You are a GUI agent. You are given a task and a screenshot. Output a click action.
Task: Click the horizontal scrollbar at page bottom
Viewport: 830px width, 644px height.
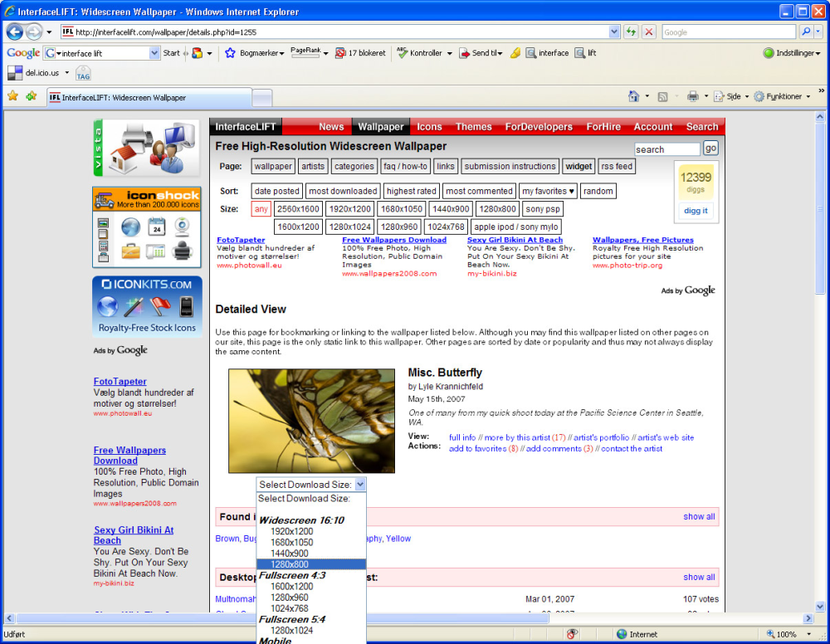point(408,617)
